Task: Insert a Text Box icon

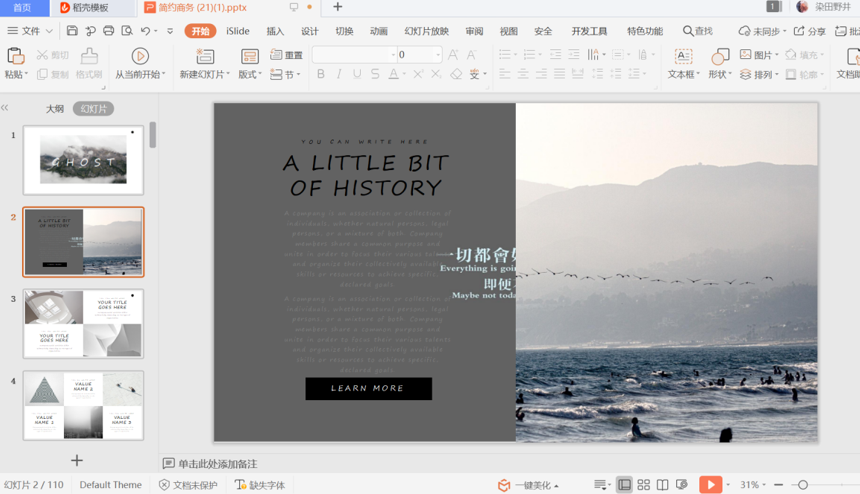Action: point(683,56)
